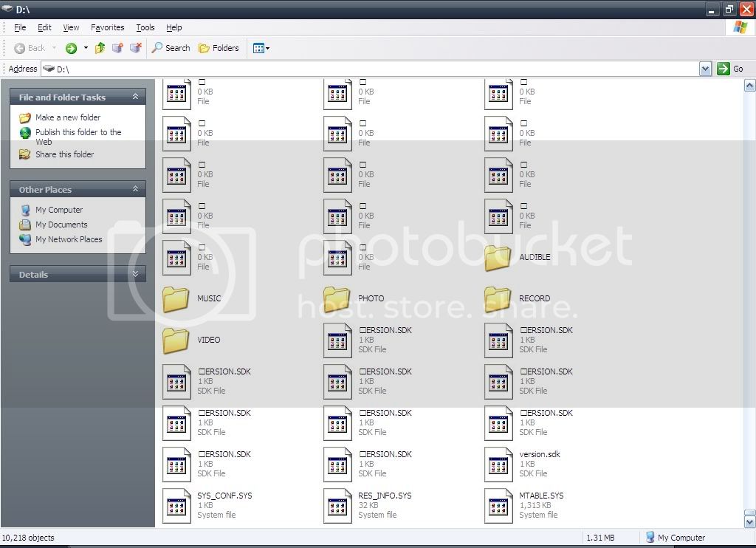The height and width of the screenshot is (548, 756).
Task: Click the Back navigation button
Action: click(30, 48)
